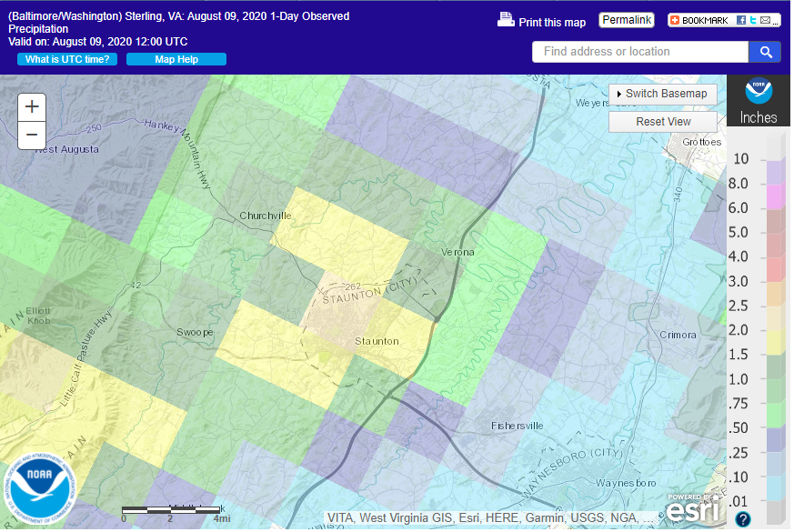Zoom out with the minus button
This screenshot has height=532, width=794.
32,136
